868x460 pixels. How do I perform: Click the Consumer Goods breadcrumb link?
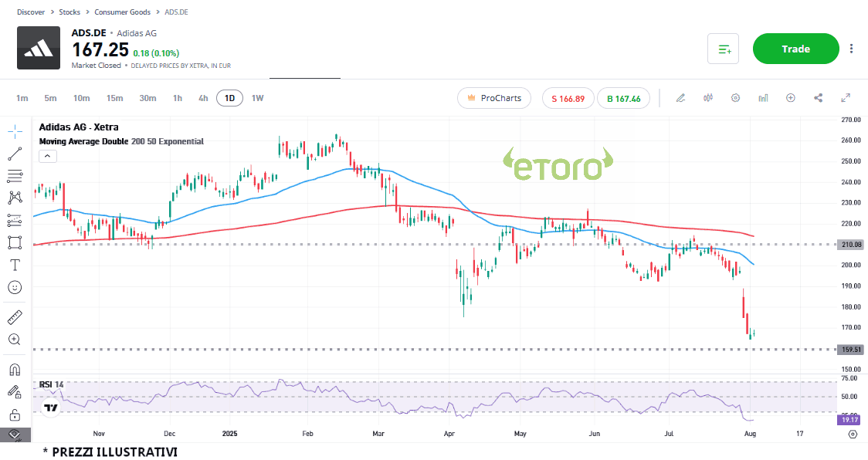(123, 13)
